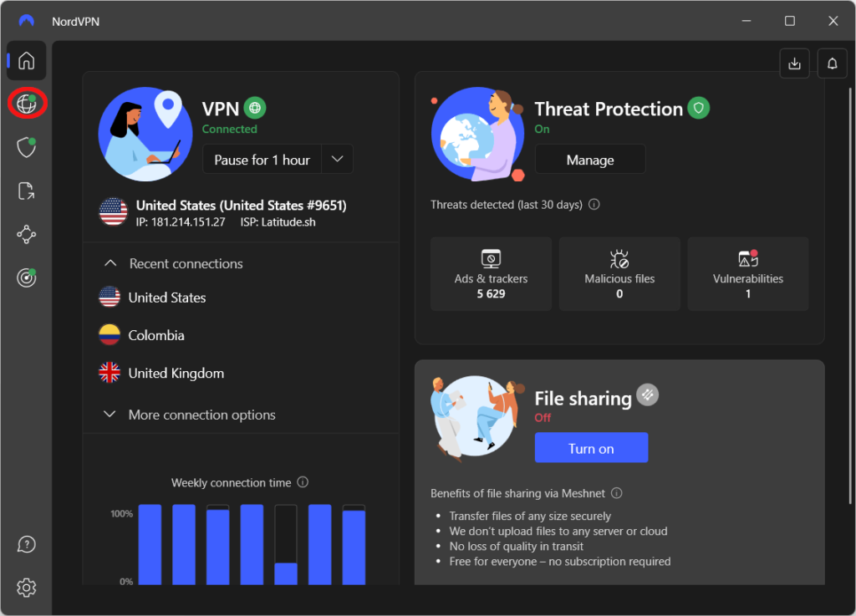Click Manage for Threat Protection
The width and height of the screenshot is (856, 616).
click(x=590, y=160)
